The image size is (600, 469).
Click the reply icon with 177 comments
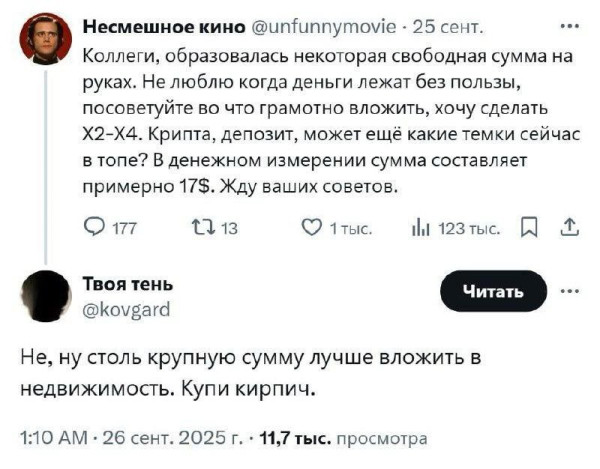[x=93, y=228]
